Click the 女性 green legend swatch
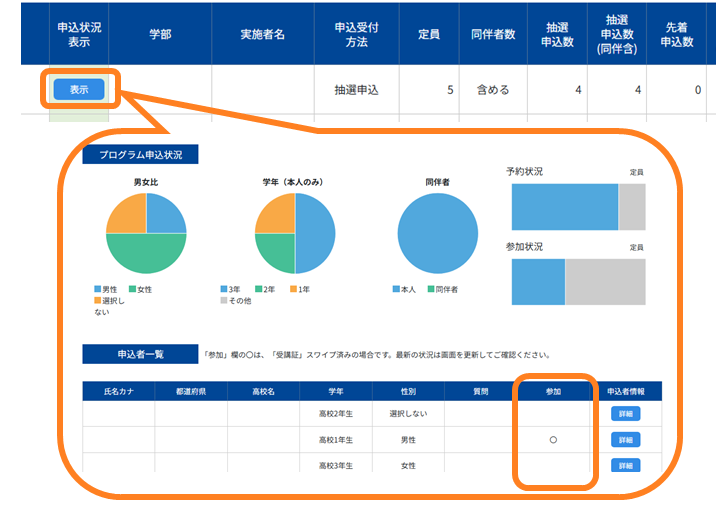 [132, 289]
